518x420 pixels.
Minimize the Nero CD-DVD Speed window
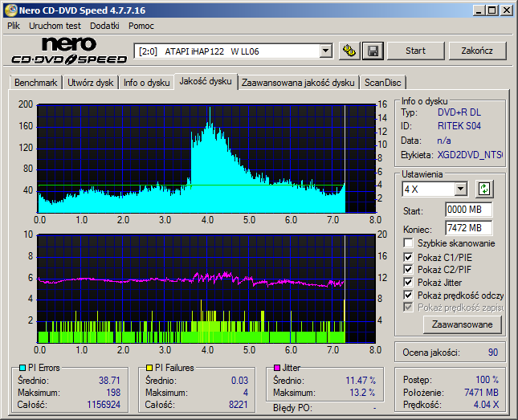[x=478, y=10]
